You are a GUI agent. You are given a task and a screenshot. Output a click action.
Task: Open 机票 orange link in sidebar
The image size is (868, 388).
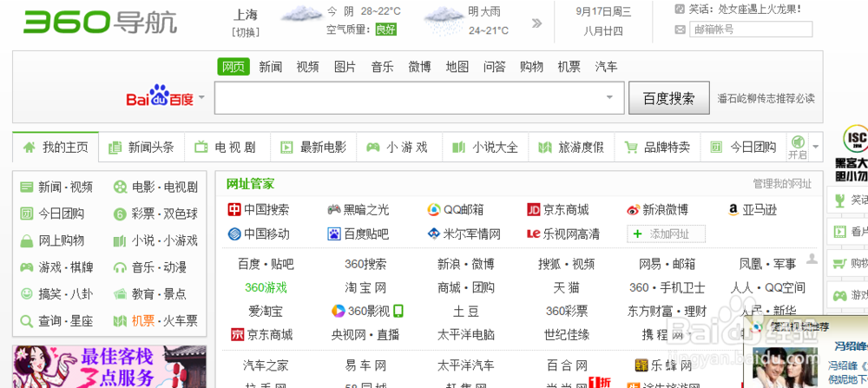click(x=143, y=321)
